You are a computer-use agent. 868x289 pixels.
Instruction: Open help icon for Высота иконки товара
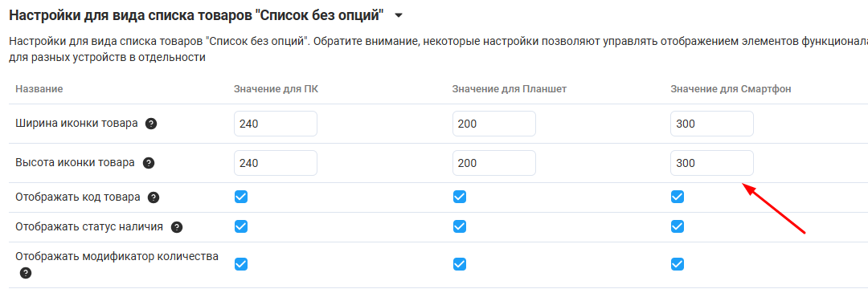[x=149, y=163]
